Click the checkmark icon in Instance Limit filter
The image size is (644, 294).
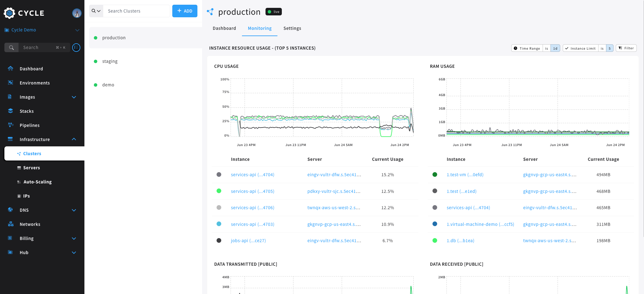567,48
